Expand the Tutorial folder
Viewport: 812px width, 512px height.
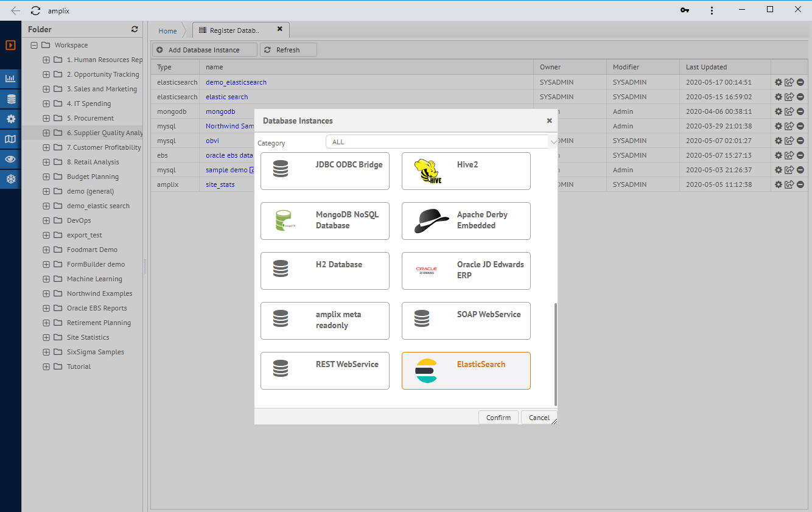coord(46,366)
